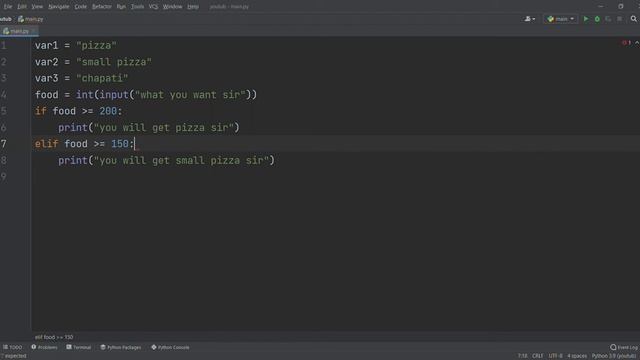This screenshot has height=360, width=640.
Task: Open the Refactor menu
Action: point(102,7)
